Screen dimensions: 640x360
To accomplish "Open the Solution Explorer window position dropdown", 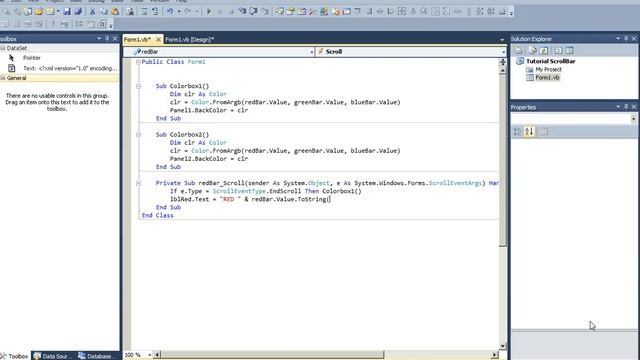I will coord(618,38).
